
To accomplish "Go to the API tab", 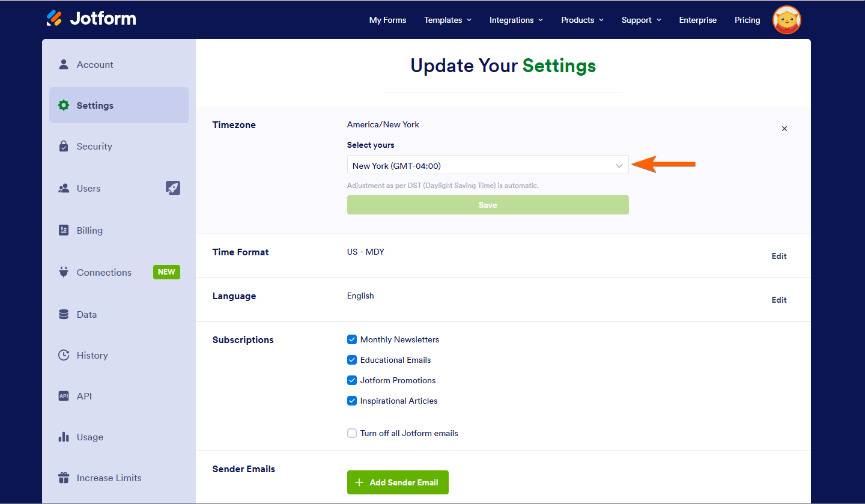I will pyautogui.click(x=119, y=396).
